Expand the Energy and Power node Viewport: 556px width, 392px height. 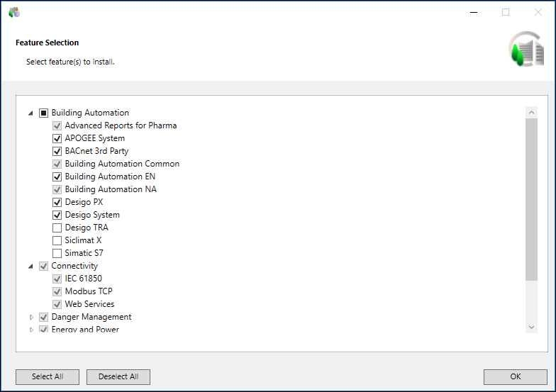click(x=30, y=330)
